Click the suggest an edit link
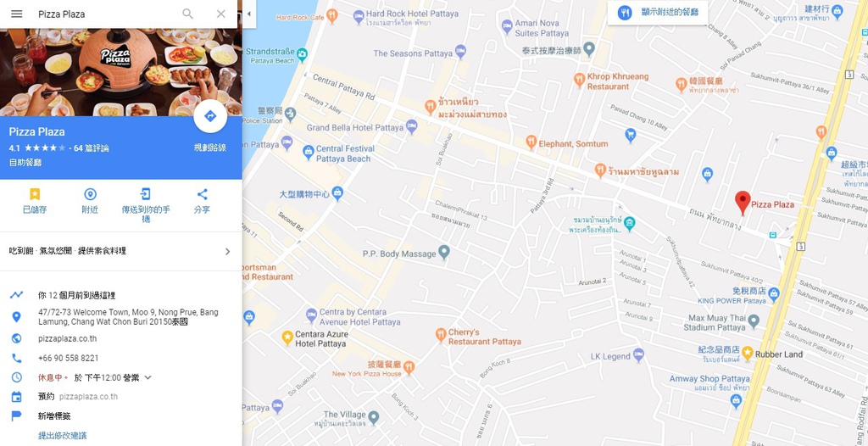 click(x=62, y=436)
